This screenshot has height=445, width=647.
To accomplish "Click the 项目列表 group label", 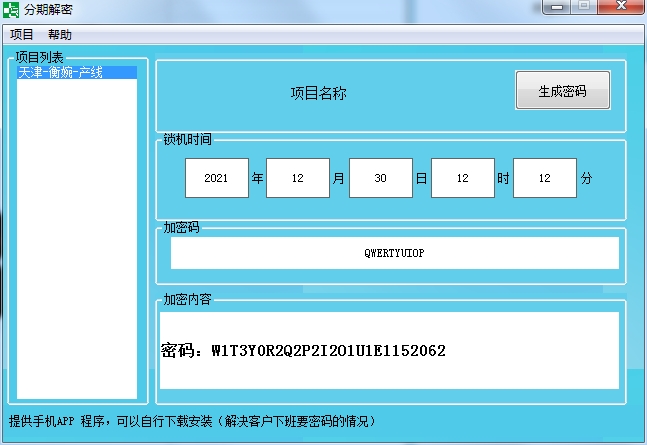I will [x=40, y=57].
